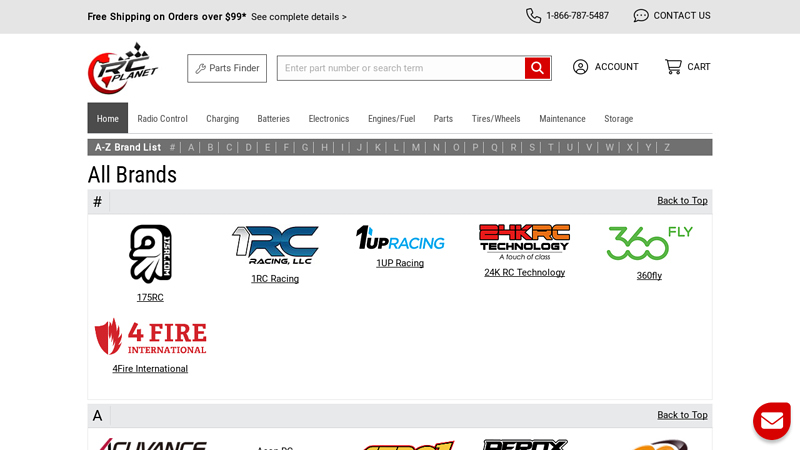Jump to letter K brands
The image size is (800, 450).
[378, 147]
